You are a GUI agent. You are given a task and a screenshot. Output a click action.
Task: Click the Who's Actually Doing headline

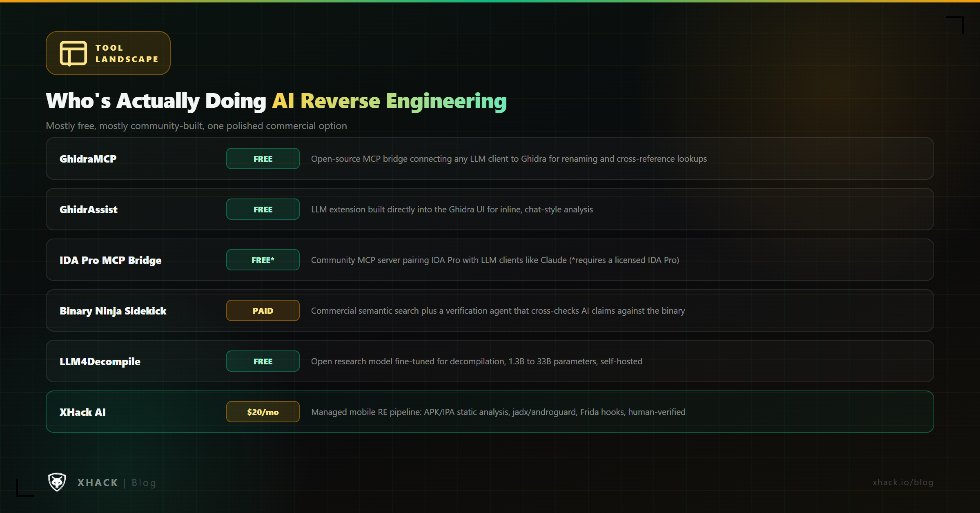click(276, 101)
